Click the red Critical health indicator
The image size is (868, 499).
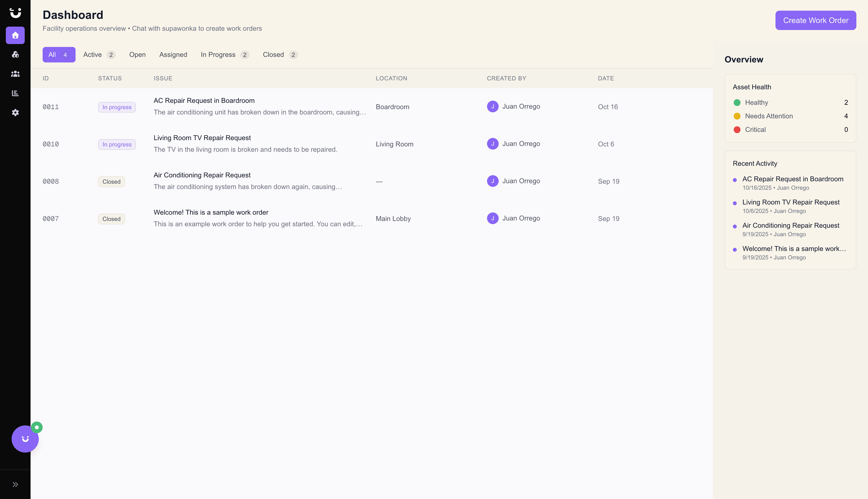[737, 129]
